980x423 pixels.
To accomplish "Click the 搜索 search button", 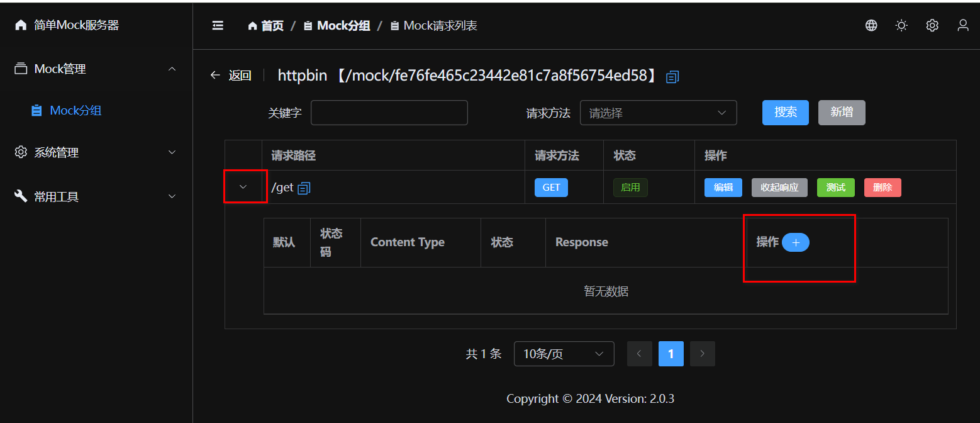I will (785, 113).
